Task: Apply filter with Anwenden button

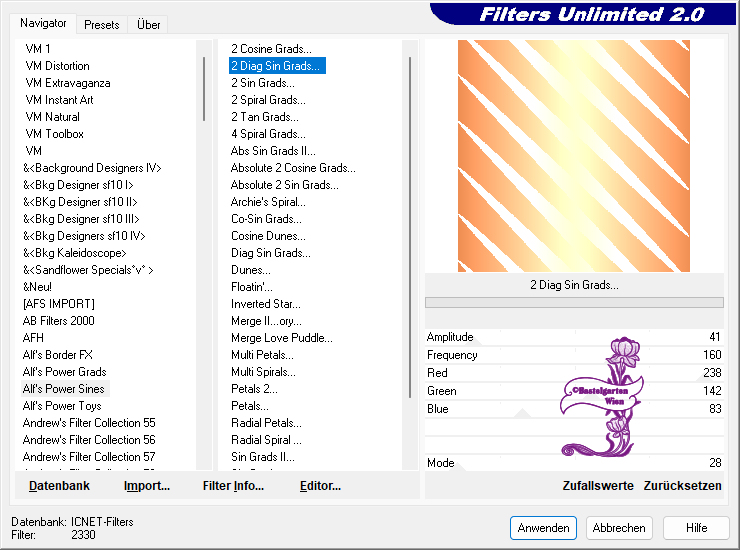Action: tap(543, 528)
